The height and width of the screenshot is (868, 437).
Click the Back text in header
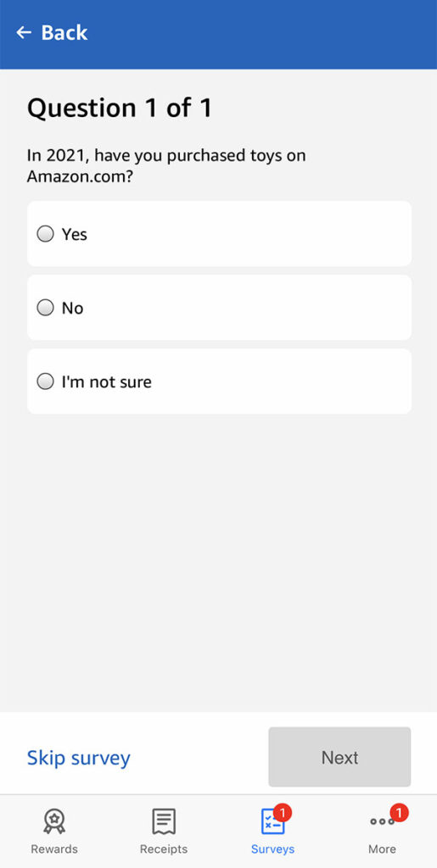[64, 33]
